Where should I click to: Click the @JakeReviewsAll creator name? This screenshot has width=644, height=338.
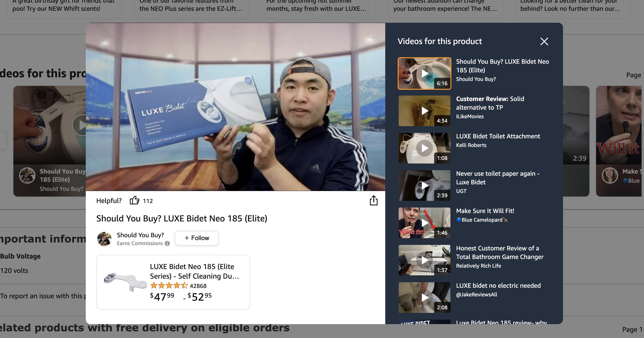point(477,294)
